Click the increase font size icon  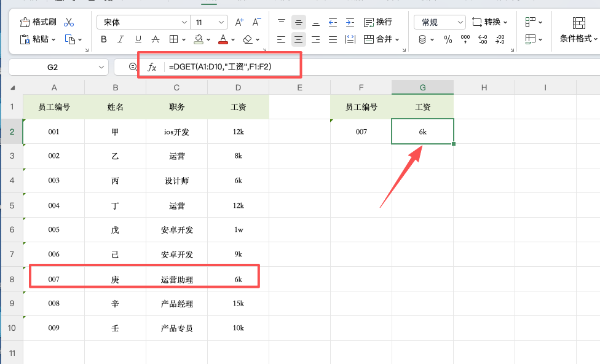(x=239, y=22)
